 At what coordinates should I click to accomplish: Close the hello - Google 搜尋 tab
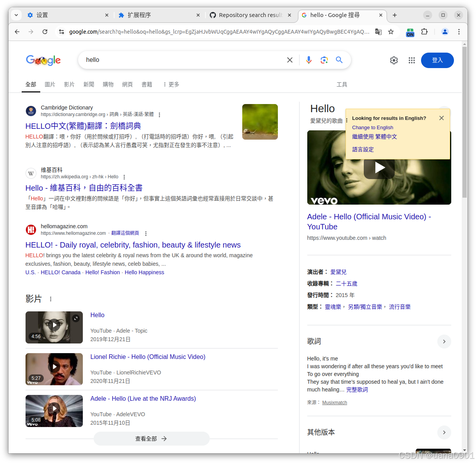click(x=381, y=15)
